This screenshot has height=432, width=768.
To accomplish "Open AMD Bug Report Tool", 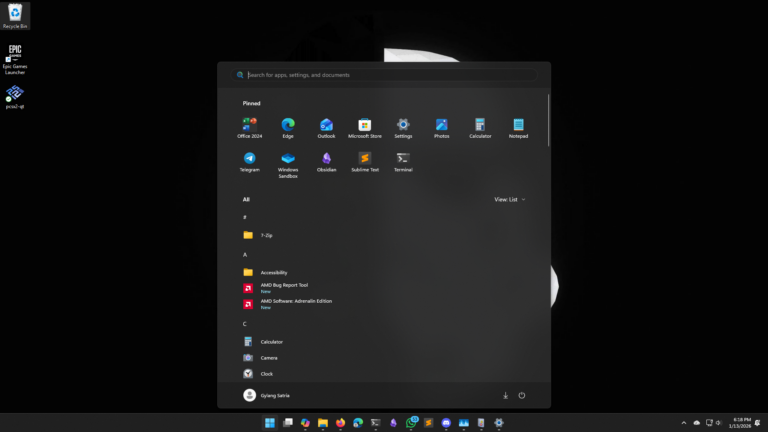I will point(283,287).
